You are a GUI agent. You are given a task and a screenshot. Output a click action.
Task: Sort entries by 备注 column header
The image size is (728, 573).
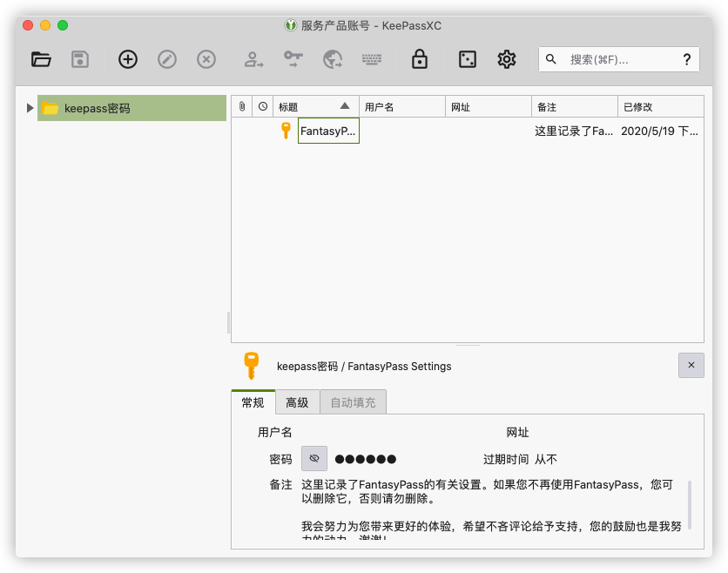575,107
